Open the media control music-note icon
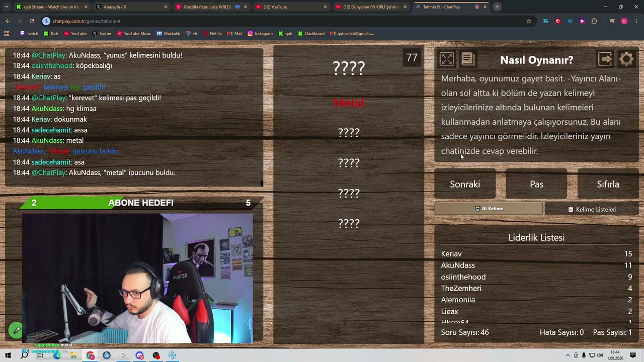 (612, 21)
